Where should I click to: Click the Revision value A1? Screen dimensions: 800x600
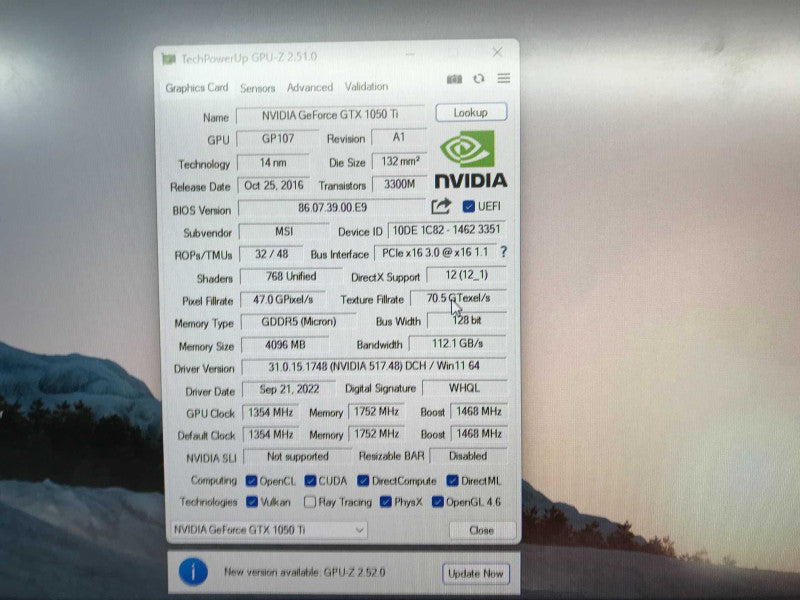[x=398, y=137]
